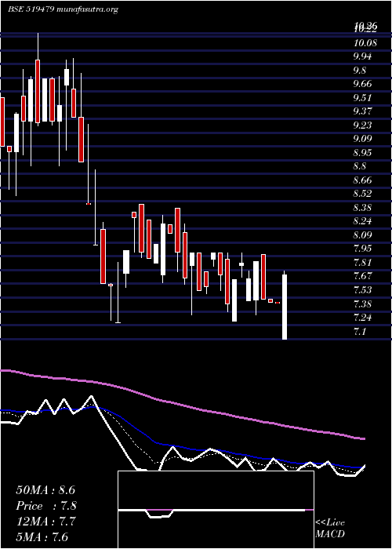This screenshot has height=549, width=392.
Task: Click the 50MA : 8.6 readout
Action: pyautogui.click(x=45, y=490)
